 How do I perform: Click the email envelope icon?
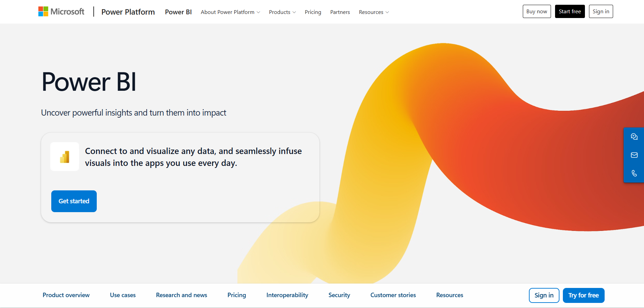tap(634, 155)
